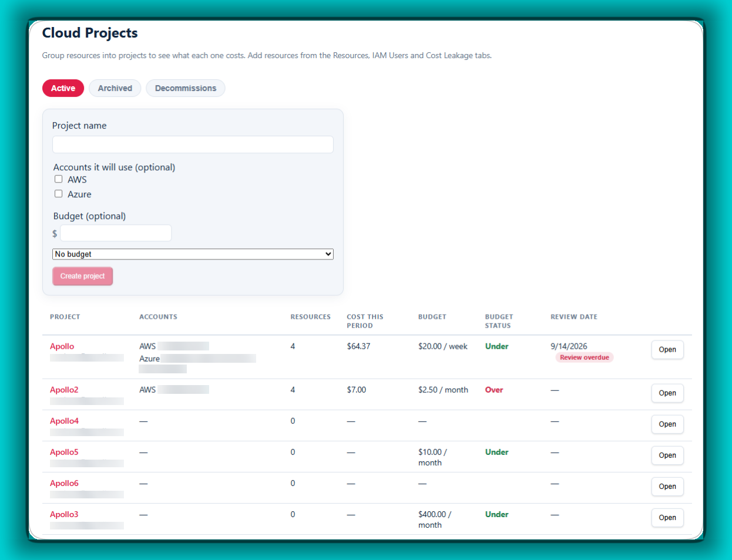Click the Review overdue badge

tap(585, 357)
